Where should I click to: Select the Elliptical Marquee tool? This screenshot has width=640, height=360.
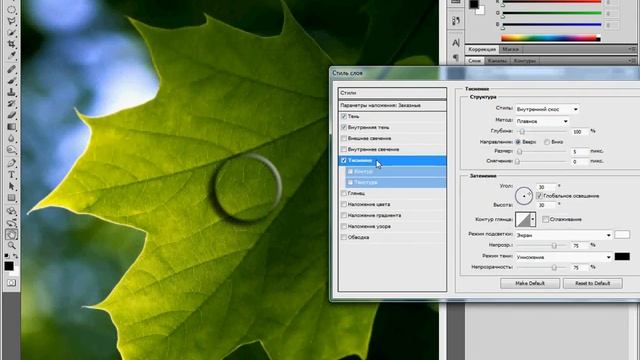click(x=11, y=9)
